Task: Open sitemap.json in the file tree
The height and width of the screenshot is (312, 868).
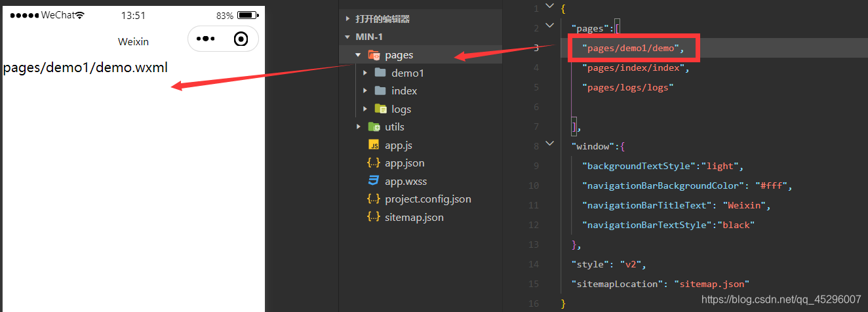Action: [414, 217]
